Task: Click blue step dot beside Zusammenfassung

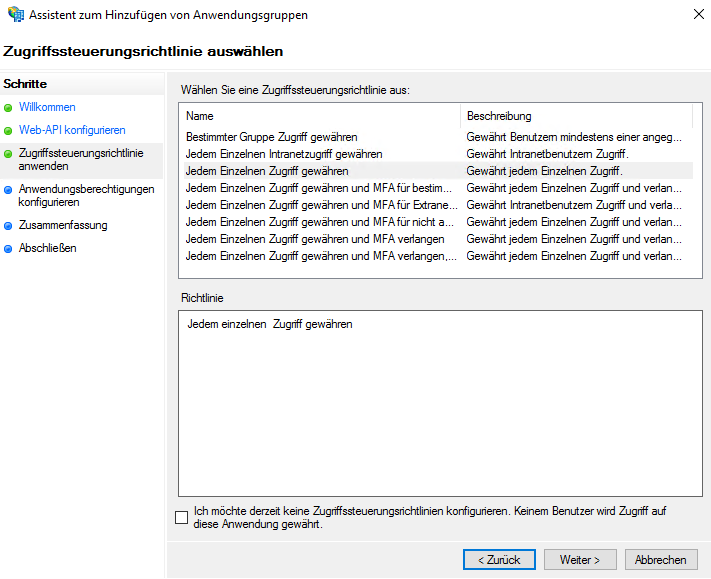Action: pyautogui.click(x=9, y=225)
